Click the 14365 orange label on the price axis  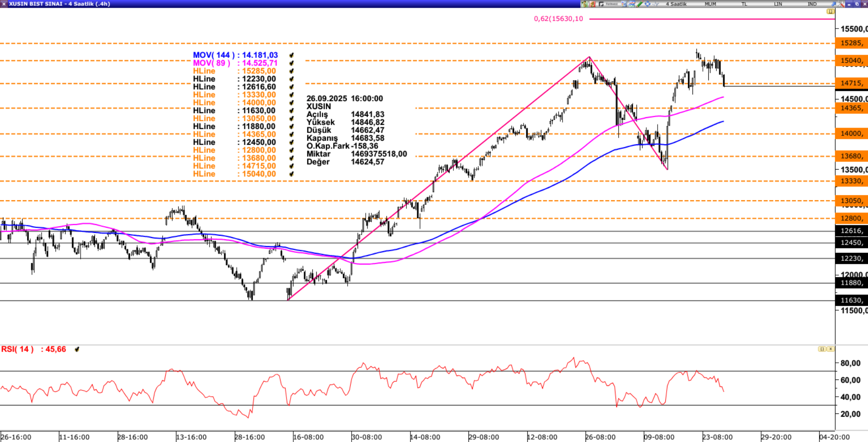point(851,108)
